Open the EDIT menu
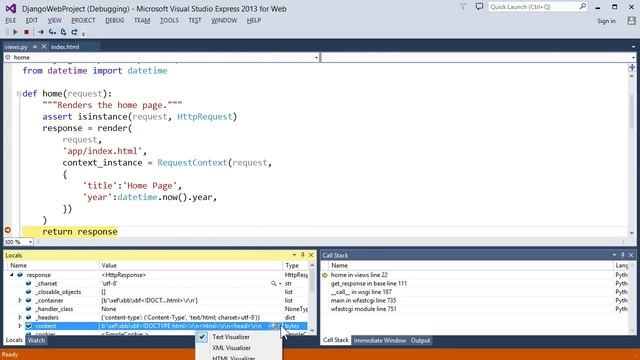The width and height of the screenshot is (640, 360). [x=31, y=20]
